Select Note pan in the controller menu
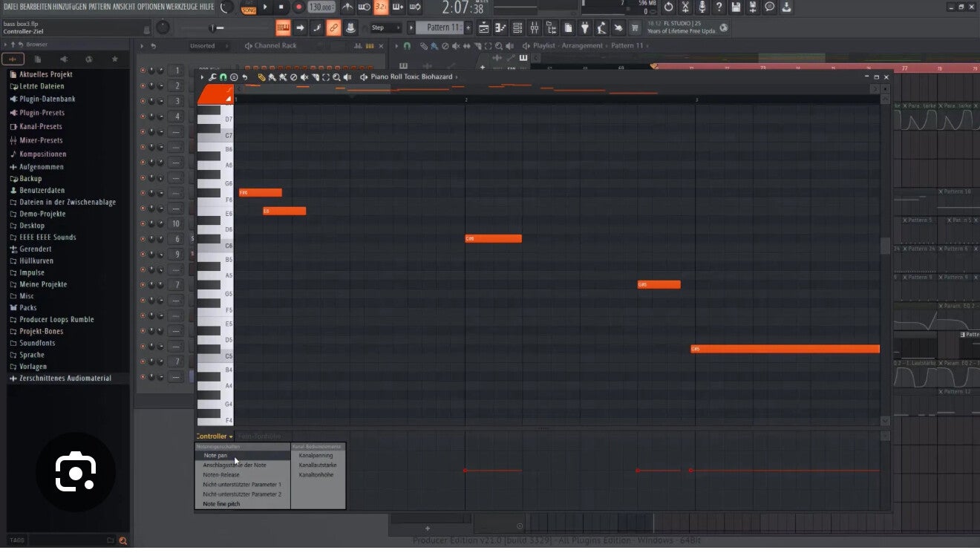This screenshot has width=980, height=553. (215, 456)
